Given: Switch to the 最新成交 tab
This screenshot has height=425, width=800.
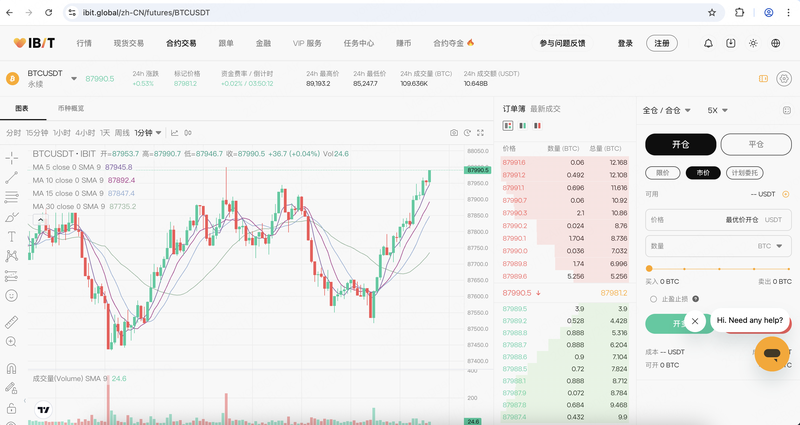Looking at the screenshot, I should (545, 109).
